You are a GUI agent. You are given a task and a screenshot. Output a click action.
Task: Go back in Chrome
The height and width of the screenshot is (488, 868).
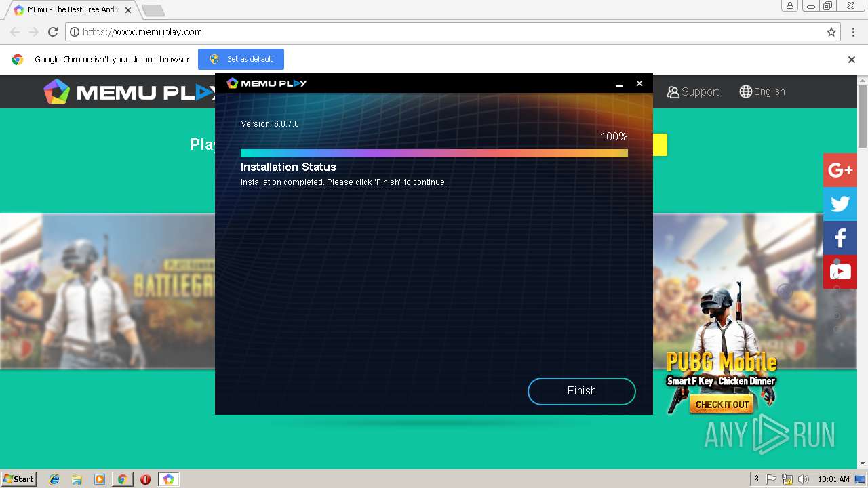tap(15, 32)
